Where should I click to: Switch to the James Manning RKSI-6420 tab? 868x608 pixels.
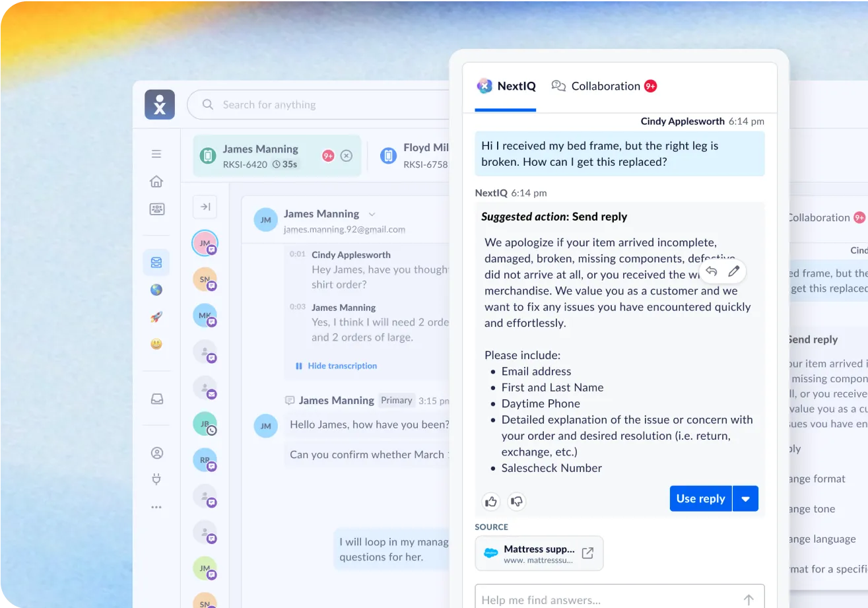tap(277, 156)
